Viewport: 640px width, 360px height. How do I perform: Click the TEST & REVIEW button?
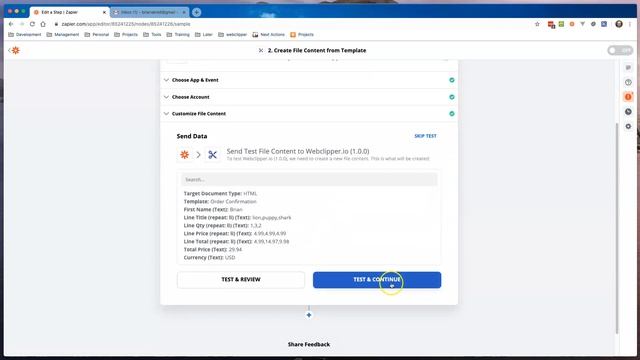[241, 280]
